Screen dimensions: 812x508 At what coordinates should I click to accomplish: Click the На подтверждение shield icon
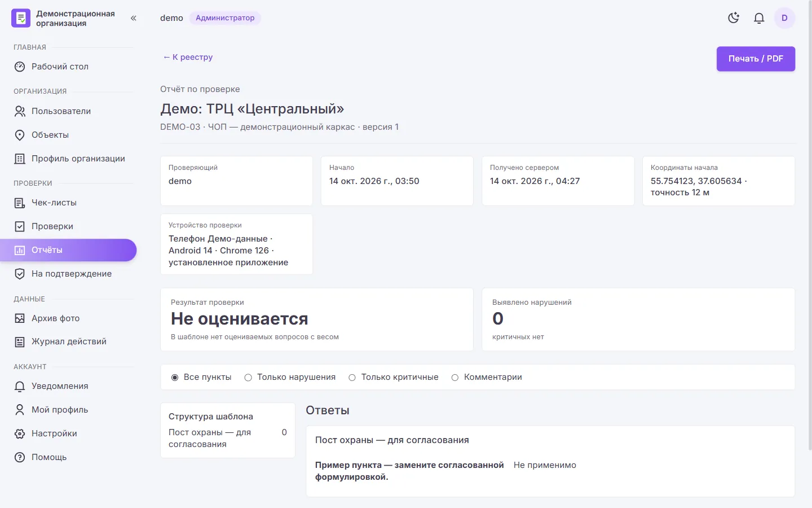pos(20,274)
